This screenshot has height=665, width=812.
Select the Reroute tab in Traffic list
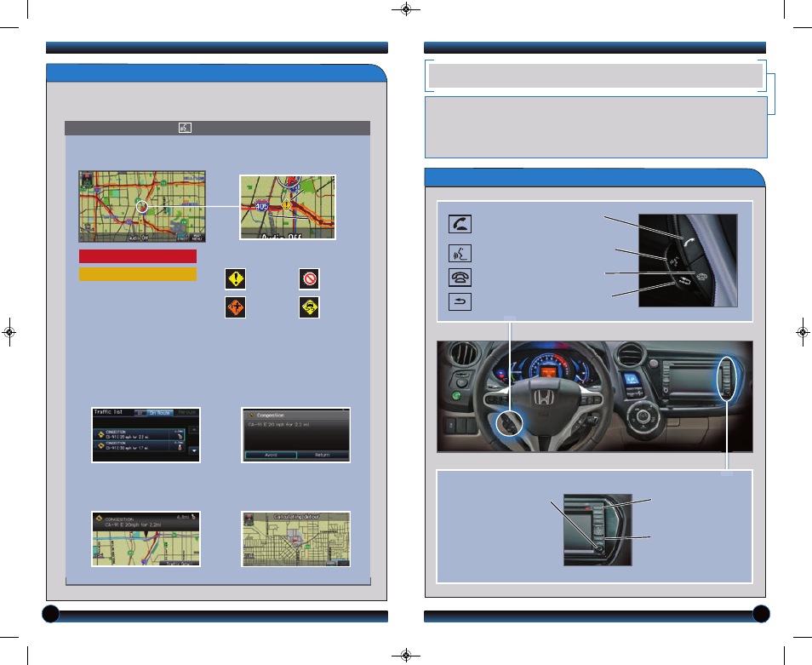[186, 413]
